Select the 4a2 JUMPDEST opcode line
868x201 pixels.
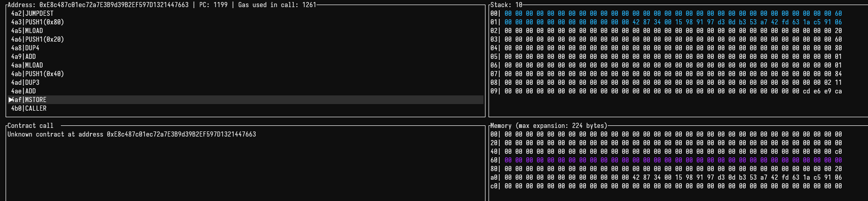tap(32, 14)
